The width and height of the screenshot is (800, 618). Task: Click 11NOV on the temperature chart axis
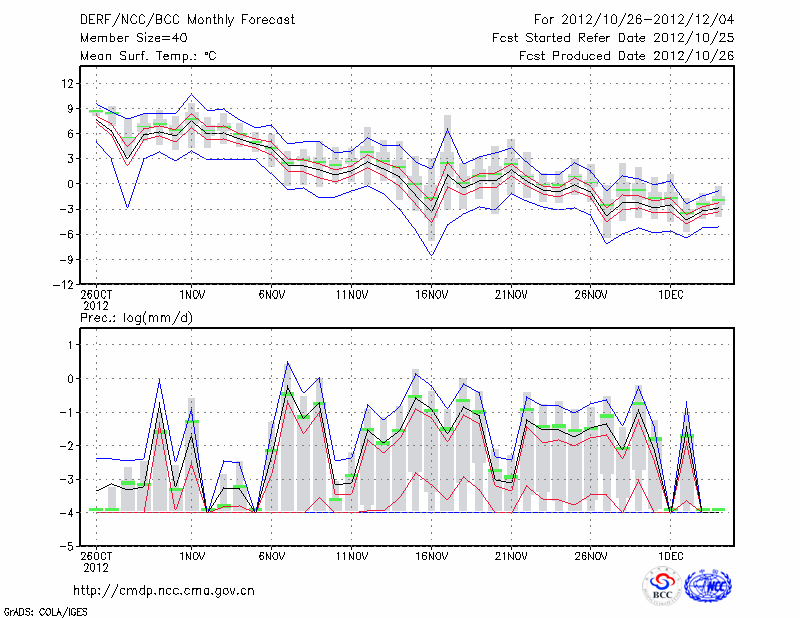pyautogui.click(x=351, y=295)
